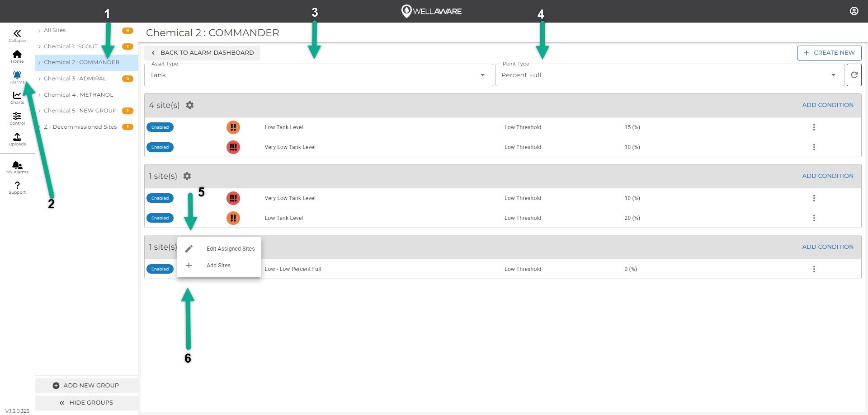Open gear settings for 4 site(s) group
Viewport: 868px width, 415px height.
(x=190, y=105)
